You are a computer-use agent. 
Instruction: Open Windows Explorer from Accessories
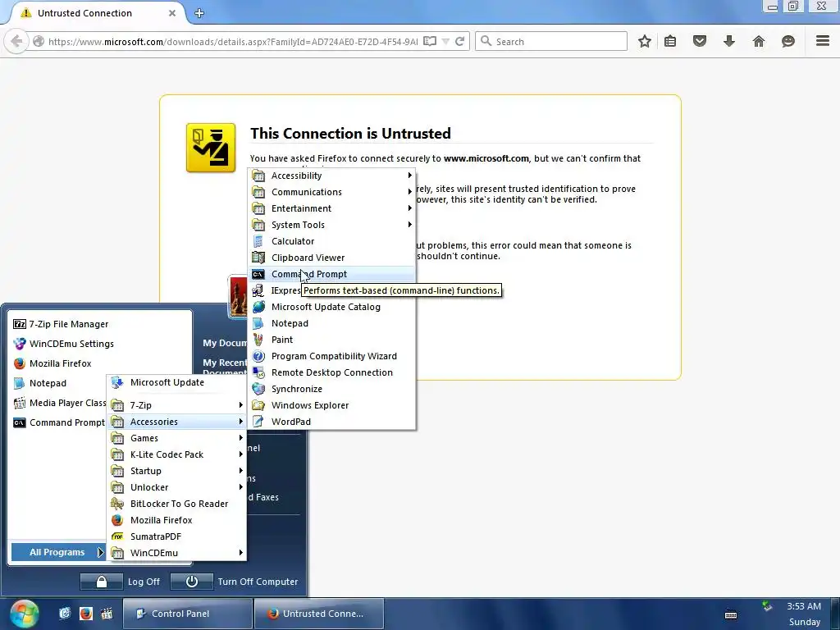click(332, 405)
